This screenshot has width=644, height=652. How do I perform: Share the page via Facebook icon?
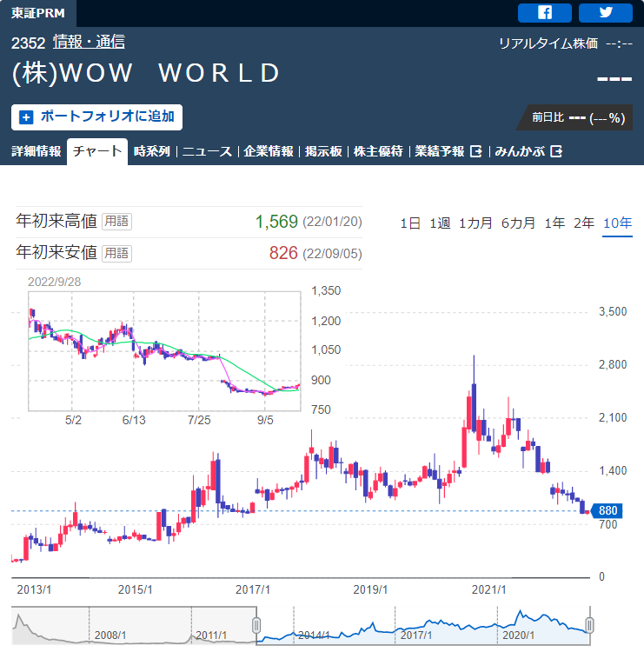point(544,12)
